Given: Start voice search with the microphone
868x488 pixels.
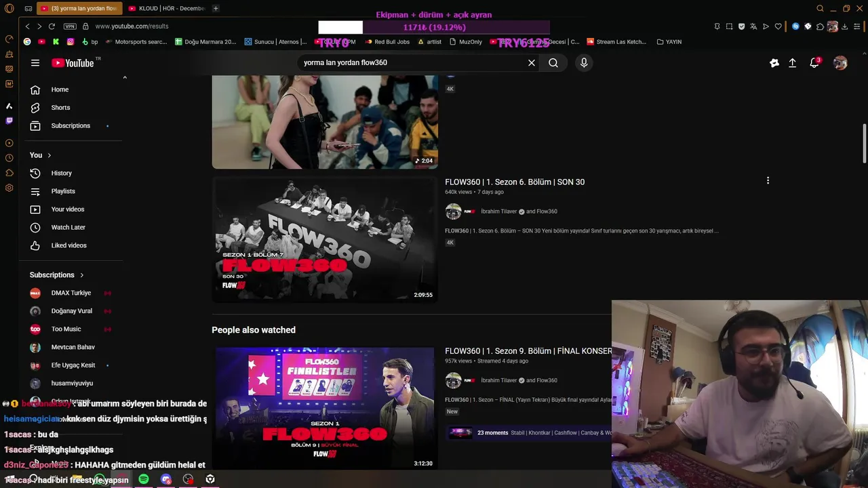Looking at the screenshot, I should (x=584, y=63).
